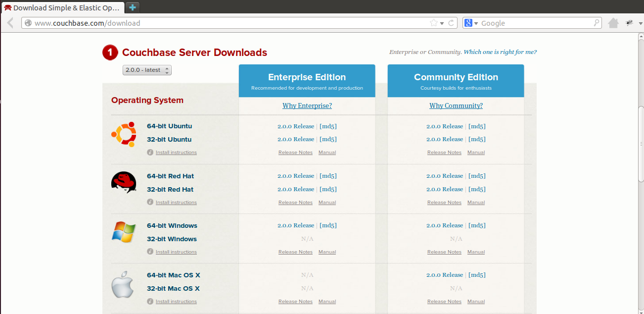The width and height of the screenshot is (644, 314).
Task: Click the info icon in Red Hat row
Action: coord(150,202)
